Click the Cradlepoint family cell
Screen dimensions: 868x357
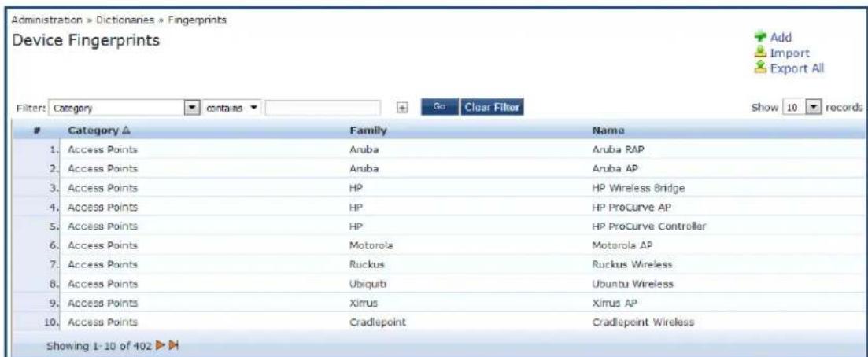pyautogui.click(x=377, y=322)
